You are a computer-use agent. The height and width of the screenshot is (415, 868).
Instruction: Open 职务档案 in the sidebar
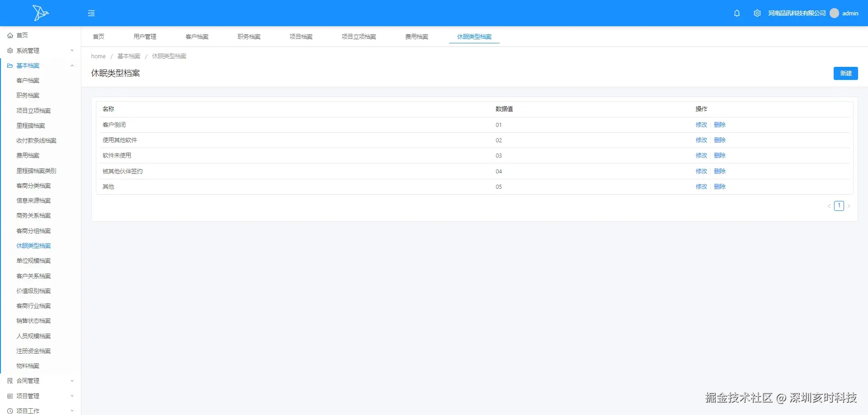coord(28,95)
